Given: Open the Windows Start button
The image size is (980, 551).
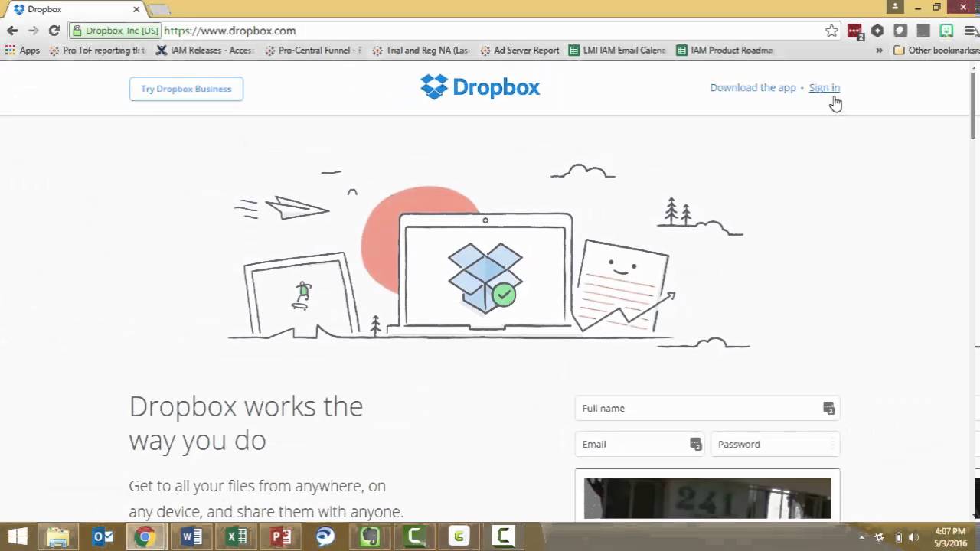Looking at the screenshot, I should coord(18,536).
